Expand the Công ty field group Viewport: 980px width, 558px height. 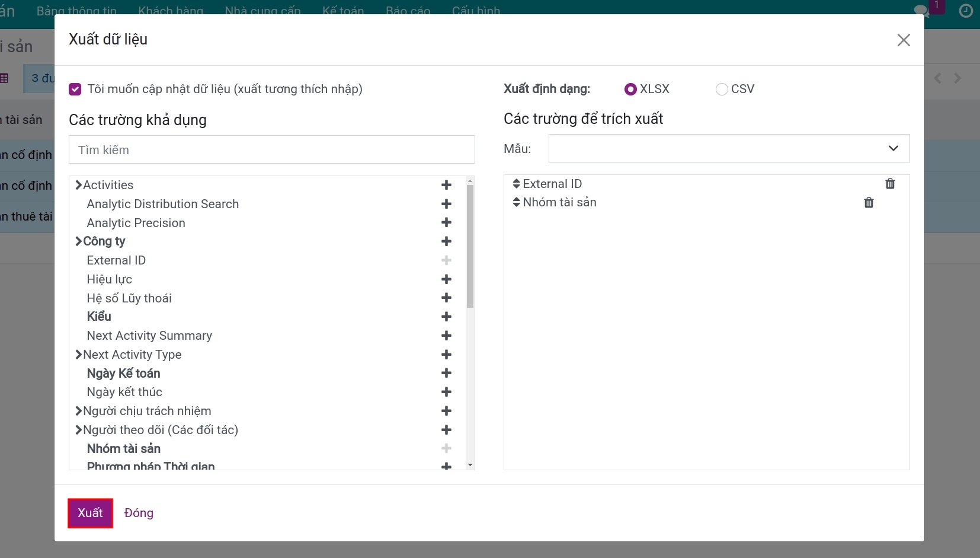pyautogui.click(x=78, y=241)
